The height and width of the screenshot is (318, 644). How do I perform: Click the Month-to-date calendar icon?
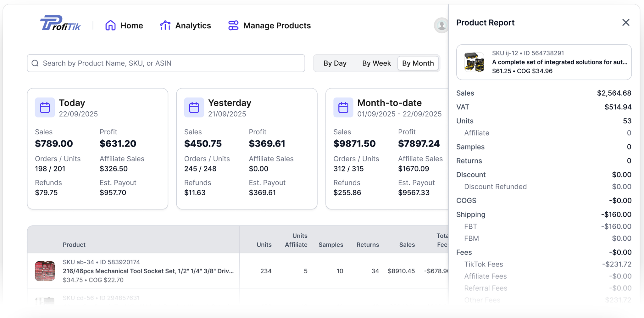343,108
